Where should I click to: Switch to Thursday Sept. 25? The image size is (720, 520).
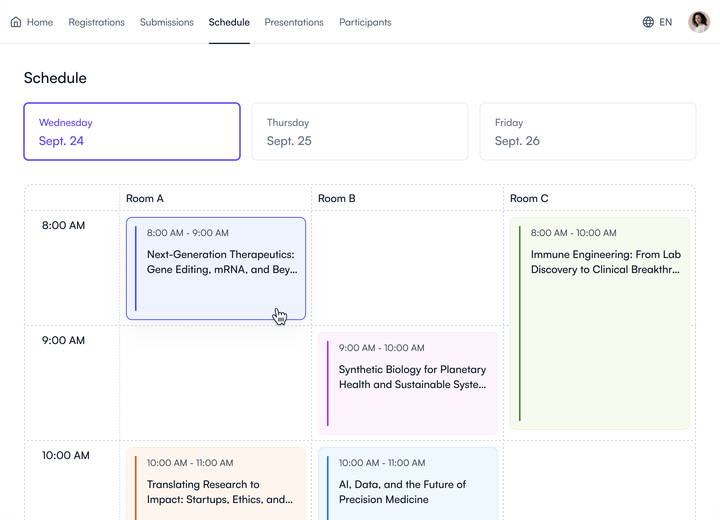pos(359,131)
